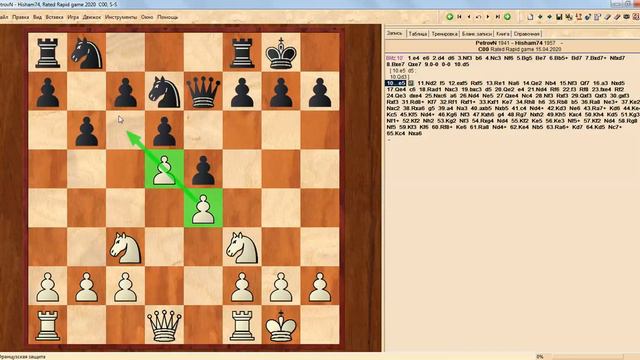This screenshot has width=640, height=360.
Task: Click move 1.e4 in the notation
Action: [413, 58]
